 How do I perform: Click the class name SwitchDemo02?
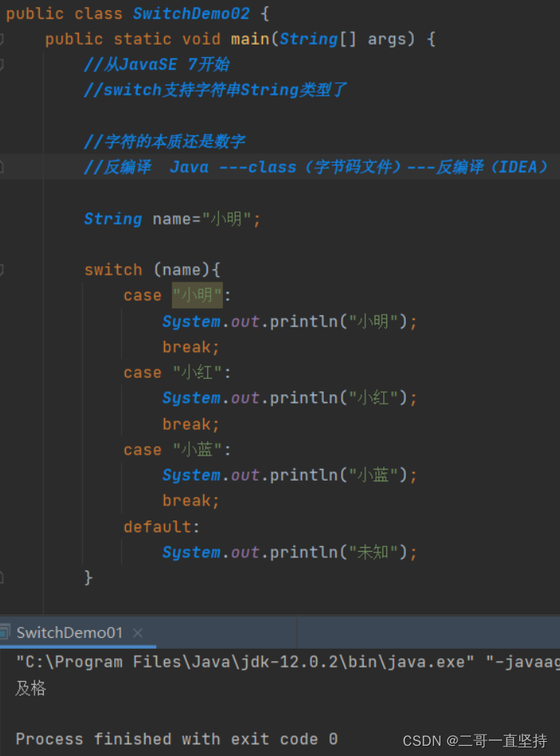(x=191, y=13)
